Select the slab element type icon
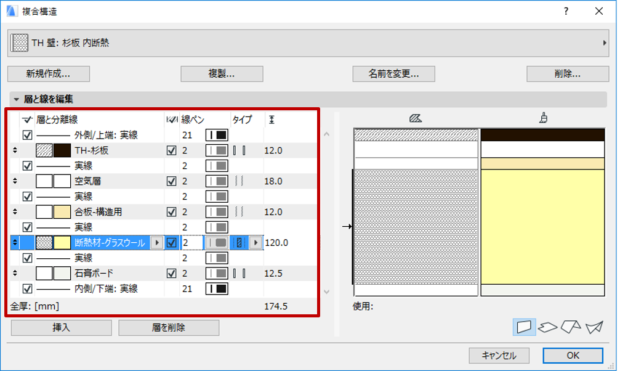This screenshot has height=371, width=620. [548, 327]
